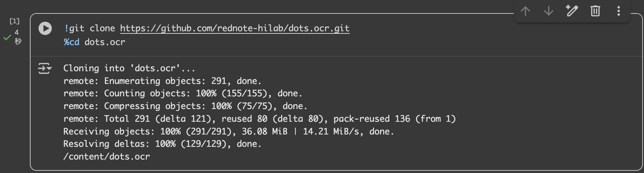Click the green execution success checkmark
The height and width of the screenshot is (173, 644).
point(7,37)
